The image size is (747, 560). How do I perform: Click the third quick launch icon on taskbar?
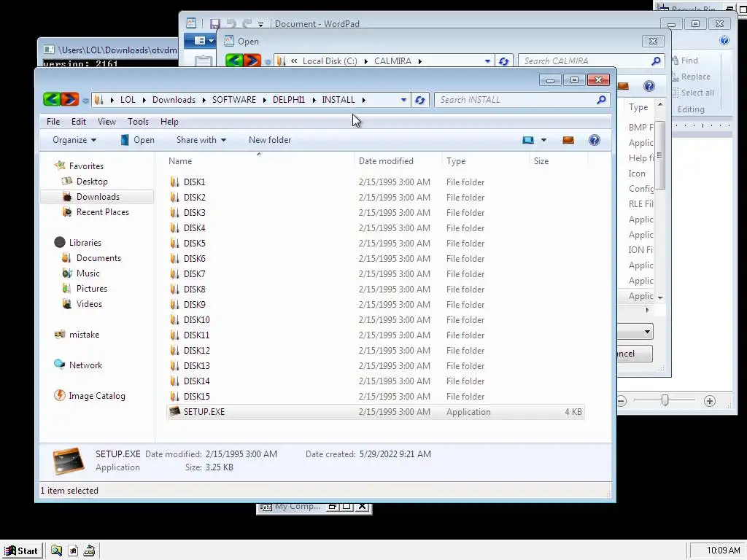coord(89,551)
